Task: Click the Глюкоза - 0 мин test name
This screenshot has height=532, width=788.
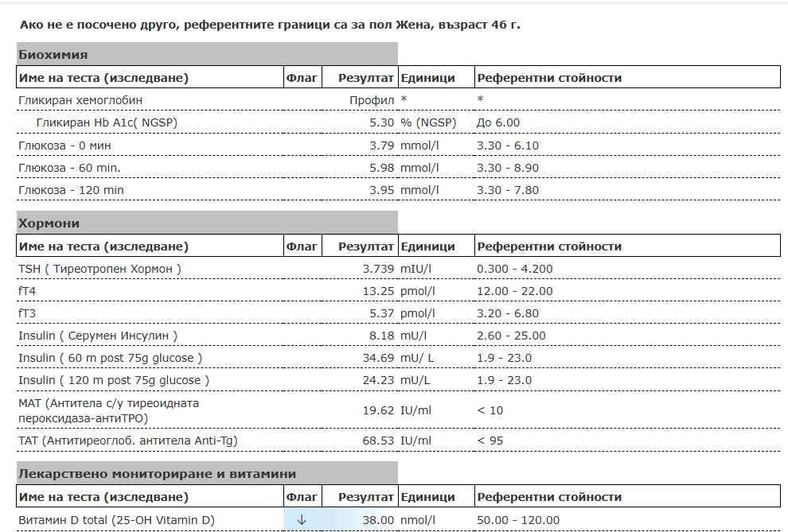Action: tap(64, 146)
